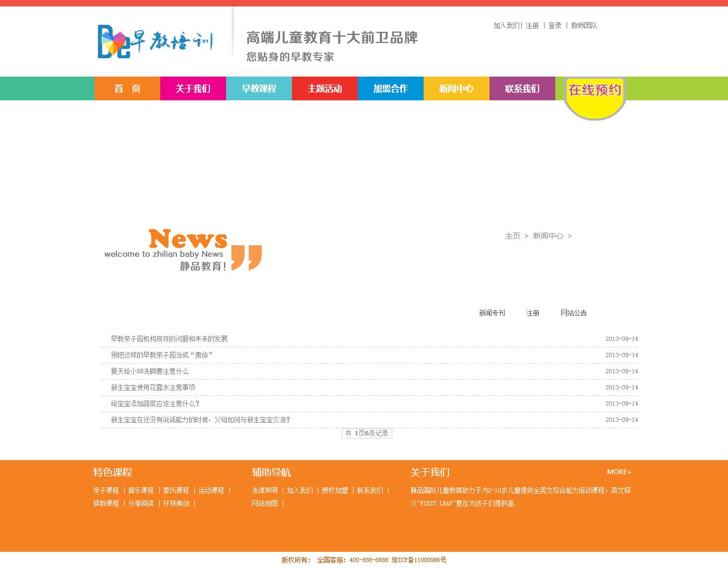Click the 登录 link in header
Screen dimensions: 728x568
[x=555, y=25]
